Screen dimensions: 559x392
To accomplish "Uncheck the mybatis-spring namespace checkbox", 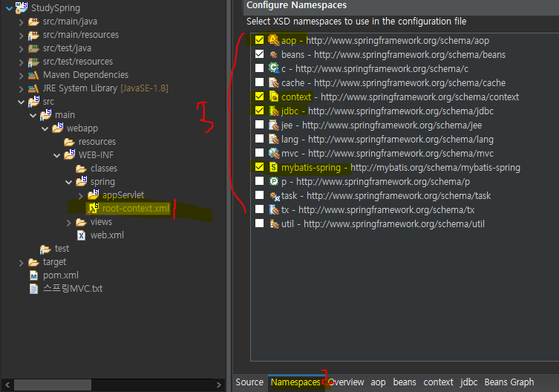I will pos(259,167).
